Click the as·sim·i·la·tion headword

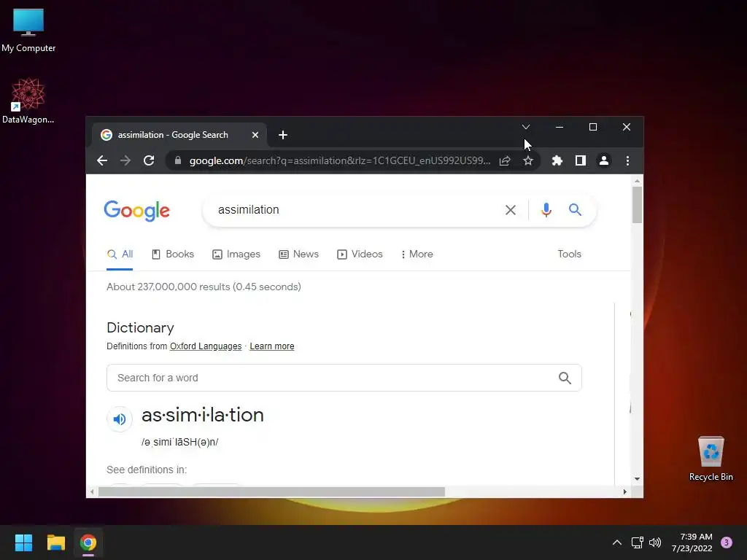pos(203,415)
